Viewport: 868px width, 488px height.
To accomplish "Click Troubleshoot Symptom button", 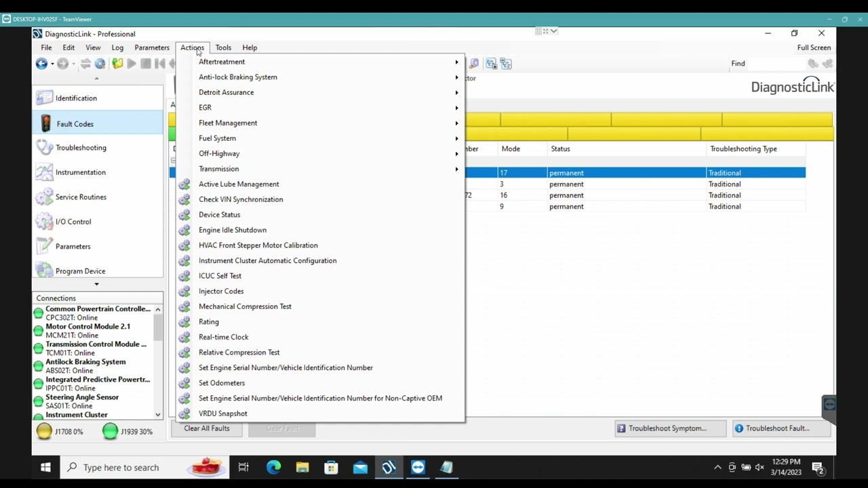I will click(x=670, y=428).
